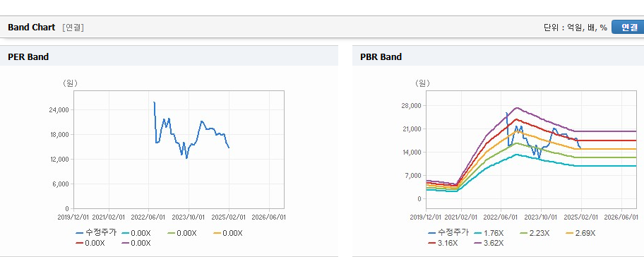Toggle the 3.62X legend series
644x257 pixels.
[489, 243]
